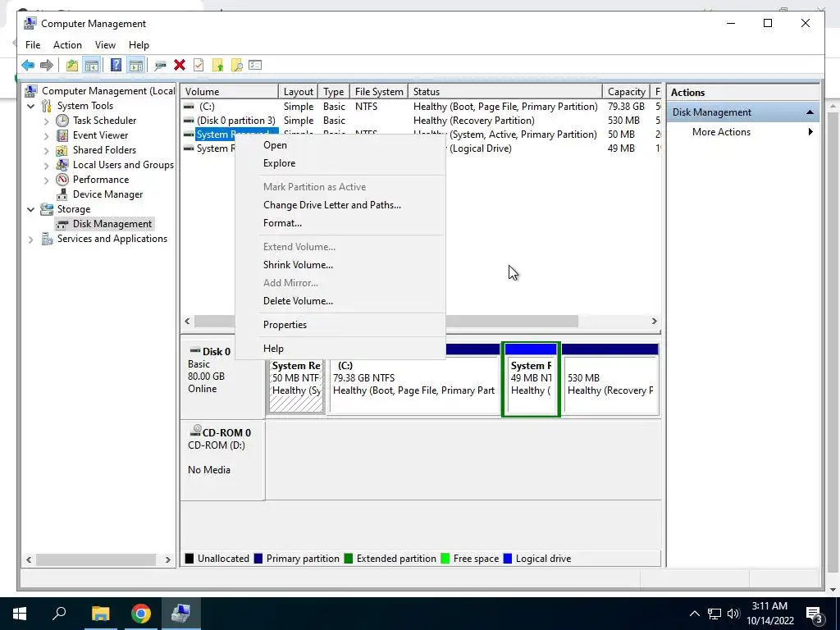Collapse the System Tools node

pyautogui.click(x=31, y=106)
